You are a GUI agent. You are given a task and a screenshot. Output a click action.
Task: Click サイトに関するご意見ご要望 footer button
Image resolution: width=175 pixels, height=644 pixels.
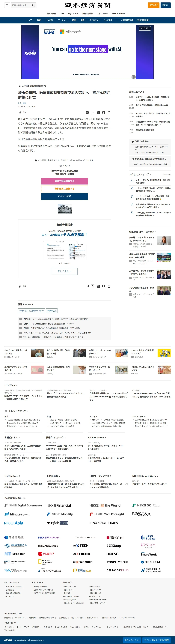(x=156, y=640)
